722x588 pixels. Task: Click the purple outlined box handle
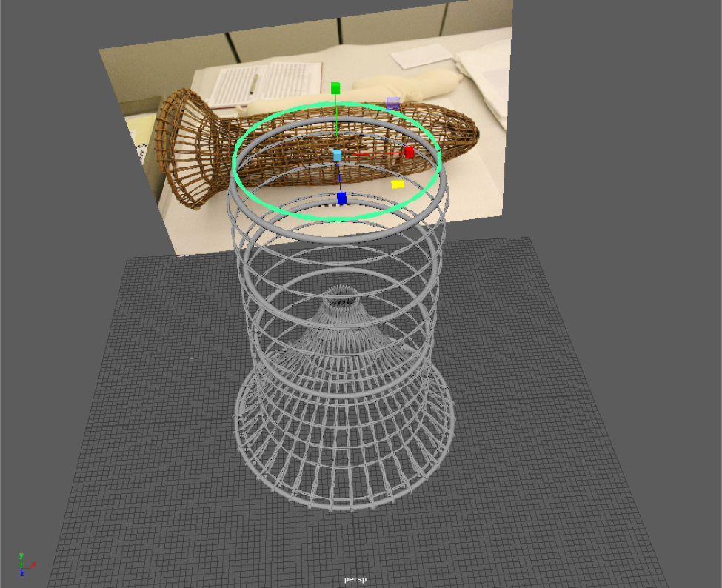pos(393,103)
